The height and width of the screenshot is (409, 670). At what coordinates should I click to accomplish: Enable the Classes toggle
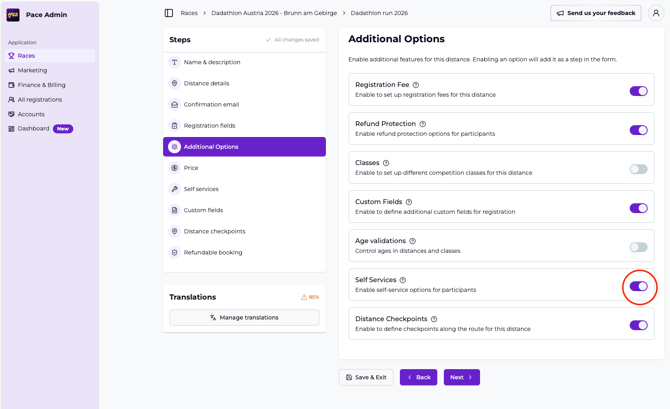click(638, 169)
